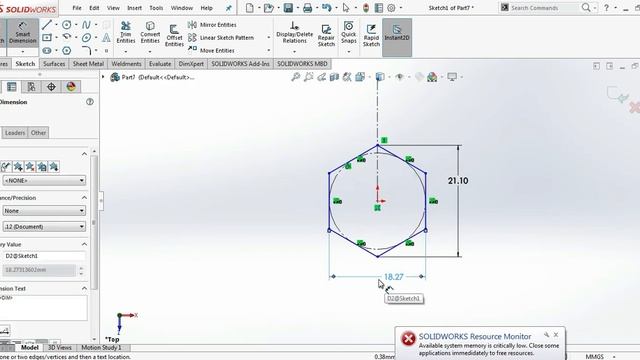
Task: Select the Circle sketch tool
Action: point(67,25)
